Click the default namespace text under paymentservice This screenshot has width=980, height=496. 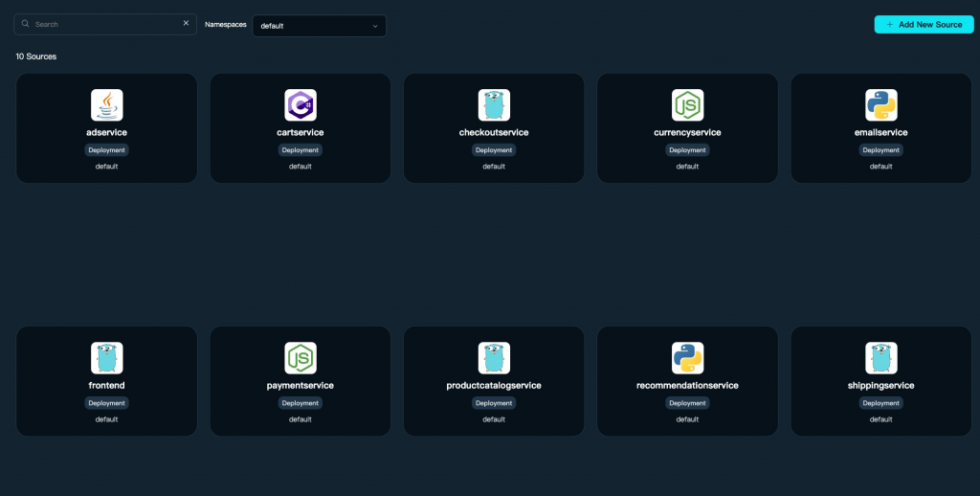coord(301,419)
